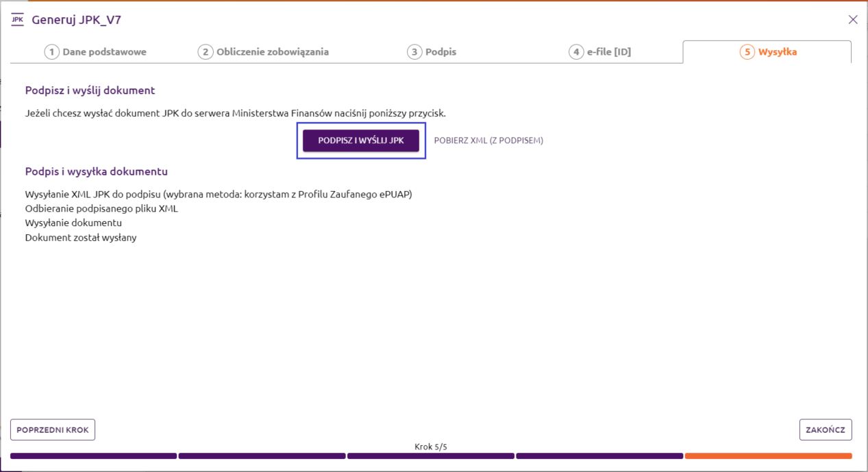Click the orange step 5 circle
Viewport: 868px width, 472px height.
tap(747, 52)
